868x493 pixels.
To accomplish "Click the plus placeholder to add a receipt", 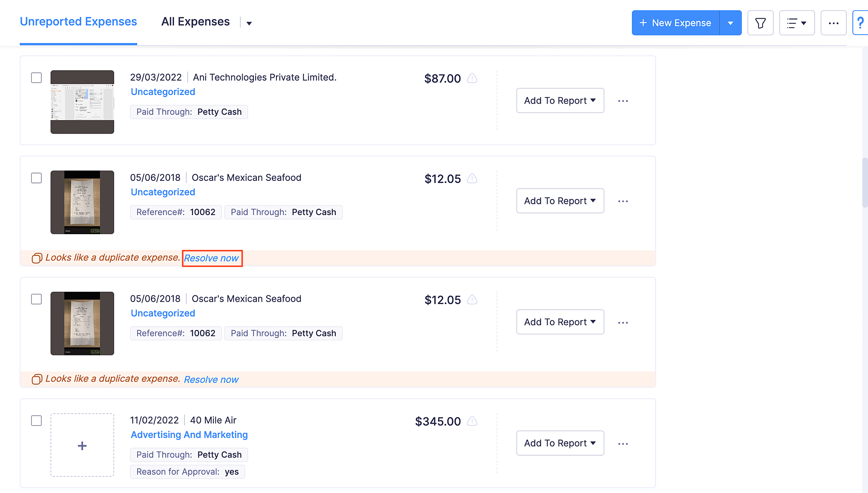I will (x=82, y=445).
